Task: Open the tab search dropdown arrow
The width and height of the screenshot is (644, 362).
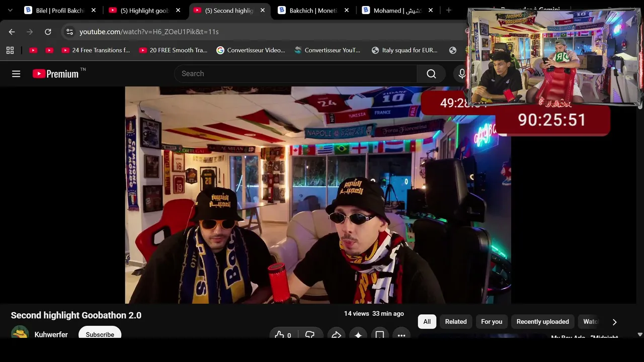Action: click(10, 10)
